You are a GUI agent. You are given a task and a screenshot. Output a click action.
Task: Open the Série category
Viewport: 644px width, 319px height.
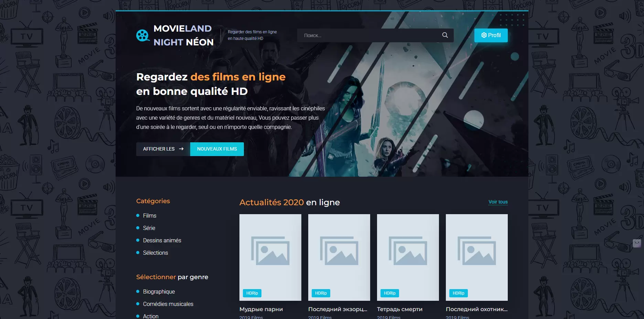(x=149, y=228)
